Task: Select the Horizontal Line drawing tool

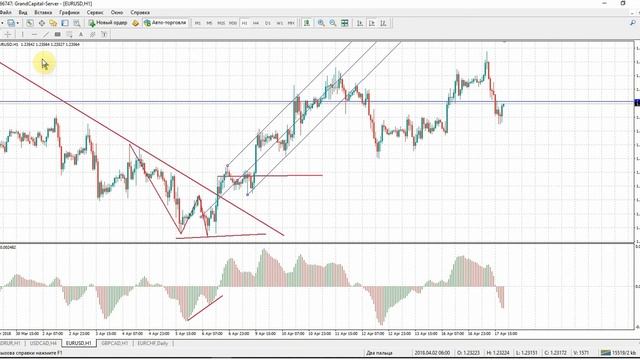Action: point(34,34)
